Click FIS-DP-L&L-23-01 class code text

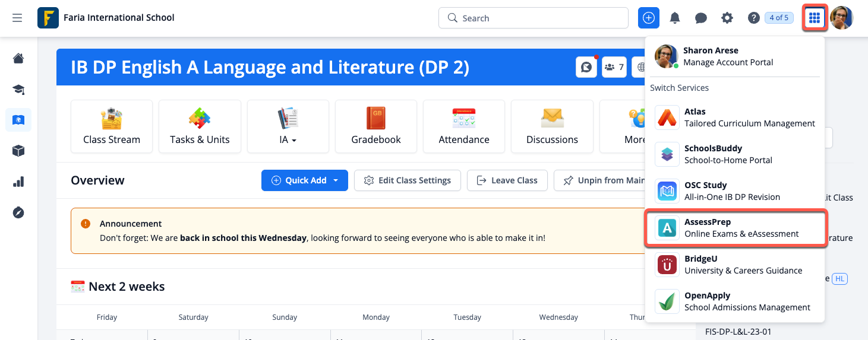pos(738,332)
